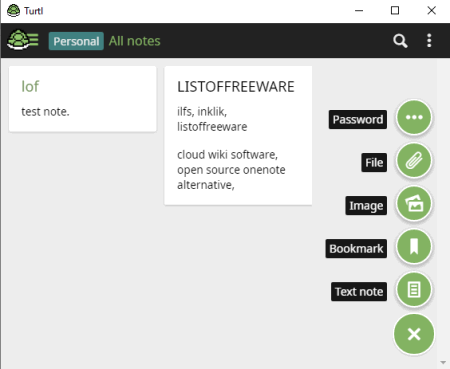Click the File label
The width and height of the screenshot is (450, 369).
click(x=374, y=163)
